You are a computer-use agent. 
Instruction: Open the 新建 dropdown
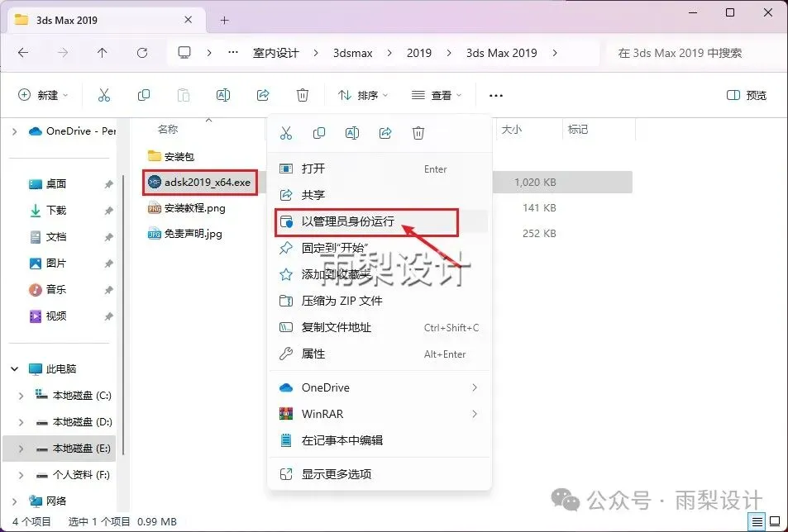43,95
